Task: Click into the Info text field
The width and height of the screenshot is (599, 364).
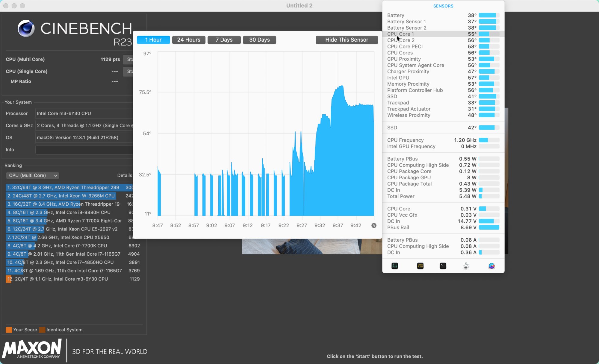Action: 84,150
